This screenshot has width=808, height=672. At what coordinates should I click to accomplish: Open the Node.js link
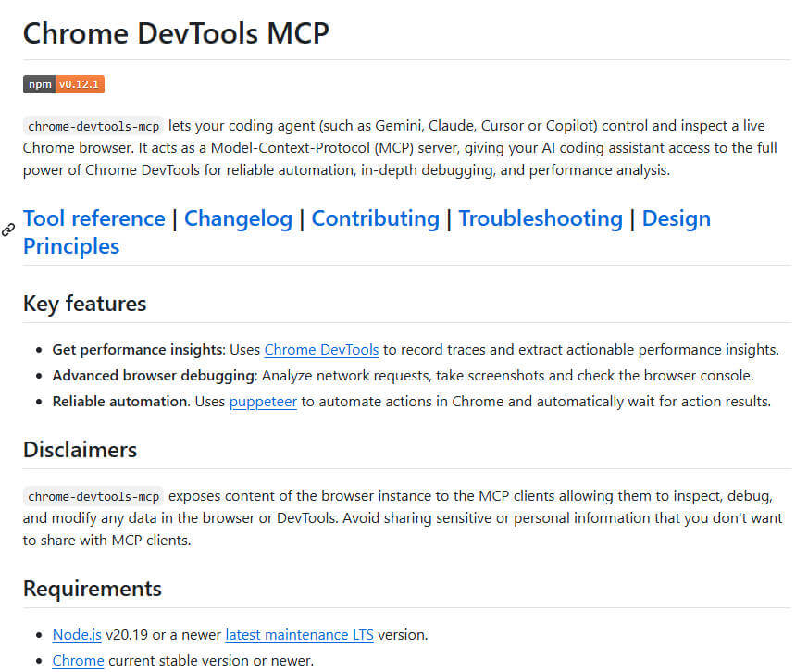click(77, 634)
